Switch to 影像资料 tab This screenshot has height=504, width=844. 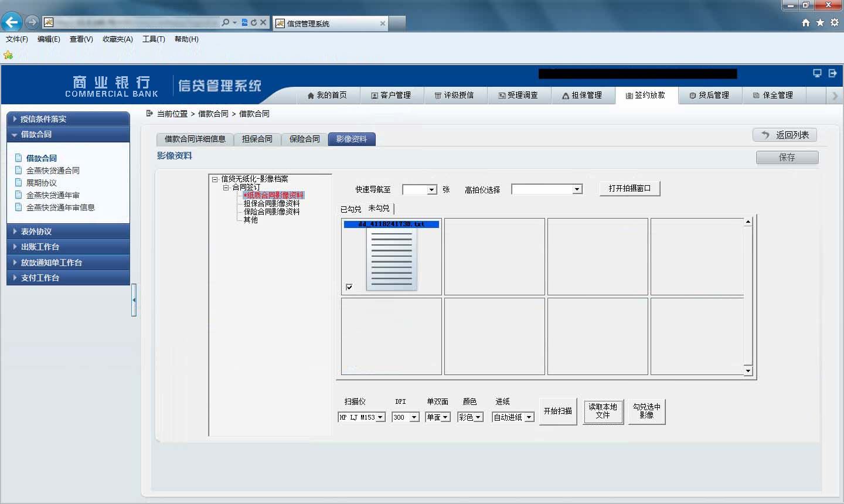coord(352,139)
